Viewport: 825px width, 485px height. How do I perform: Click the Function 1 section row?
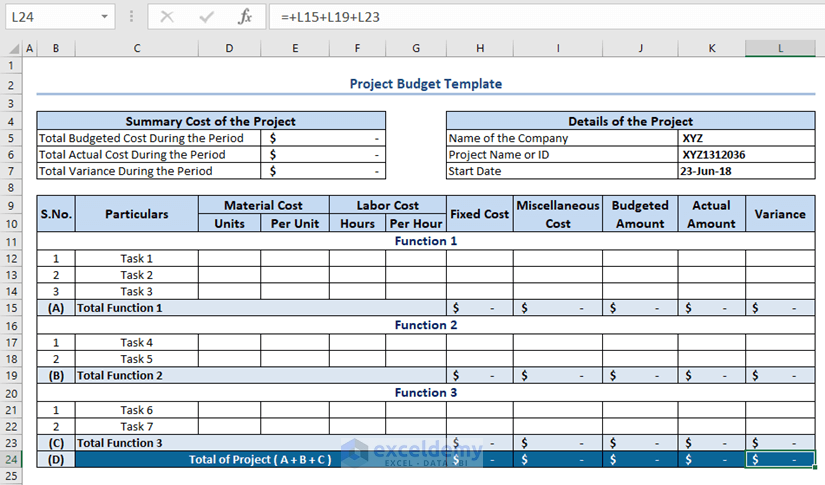point(426,241)
